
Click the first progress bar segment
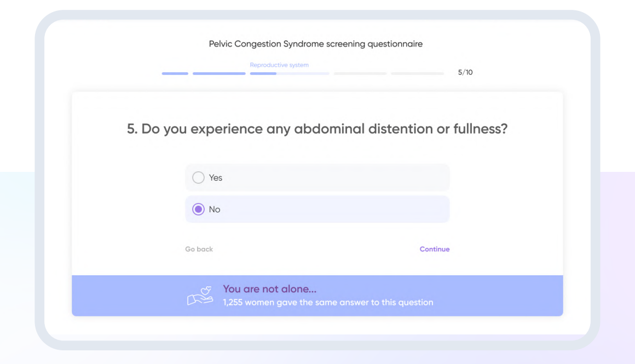(175, 73)
